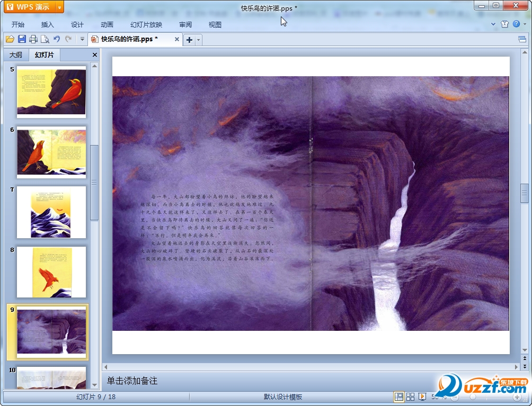Screen dimensions: 532x406
Task: Click 幻灯片 9 / 18 status text
Action: click(96, 397)
